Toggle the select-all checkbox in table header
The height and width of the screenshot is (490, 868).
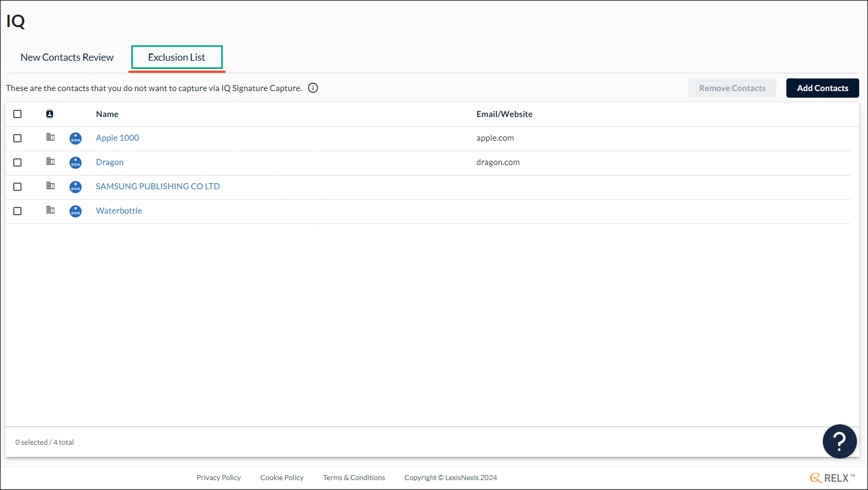tap(18, 114)
